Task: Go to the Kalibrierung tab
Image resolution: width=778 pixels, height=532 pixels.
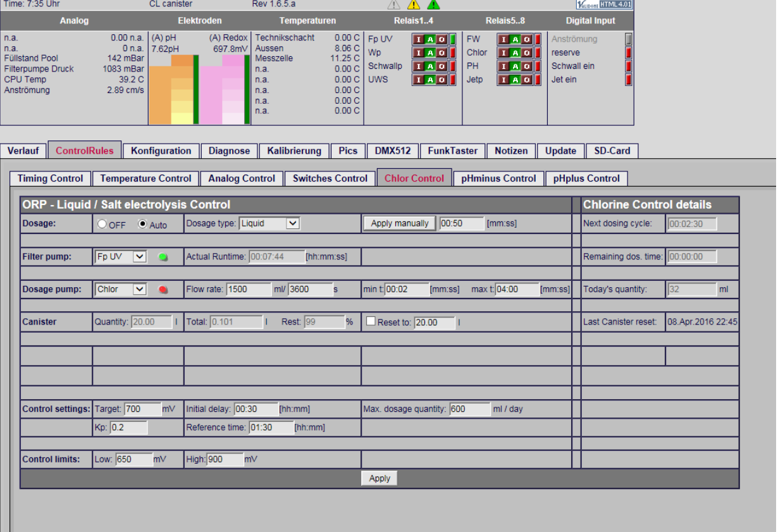Action: pos(294,151)
